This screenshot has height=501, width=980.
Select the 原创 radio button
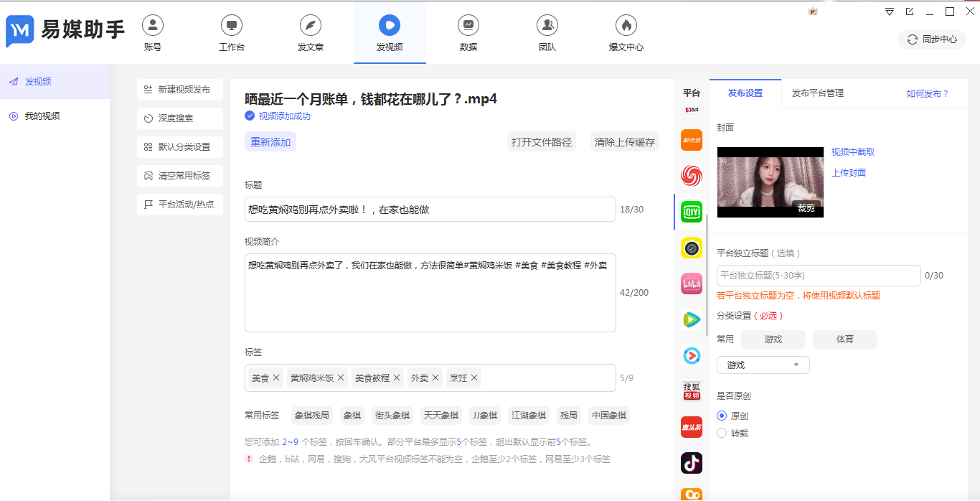(x=722, y=416)
